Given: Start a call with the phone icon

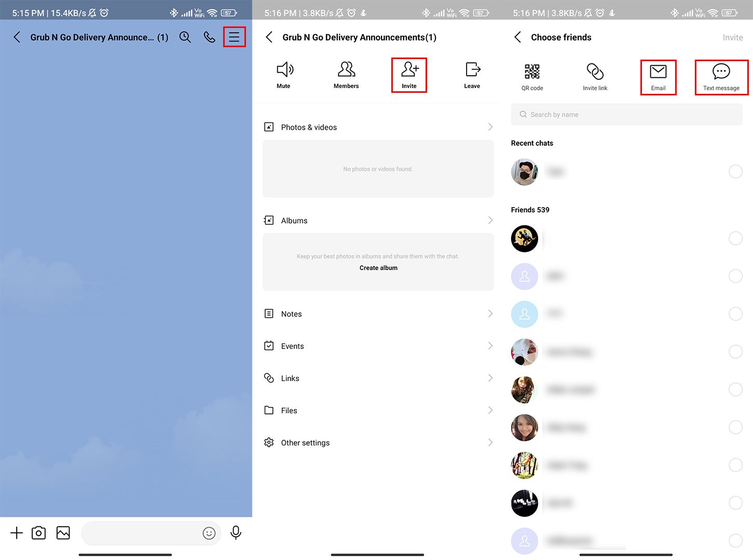Looking at the screenshot, I should click(x=210, y=37).
